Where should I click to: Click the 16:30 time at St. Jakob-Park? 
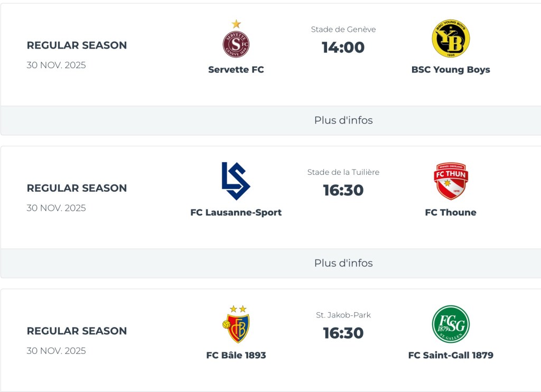[343, 333]
